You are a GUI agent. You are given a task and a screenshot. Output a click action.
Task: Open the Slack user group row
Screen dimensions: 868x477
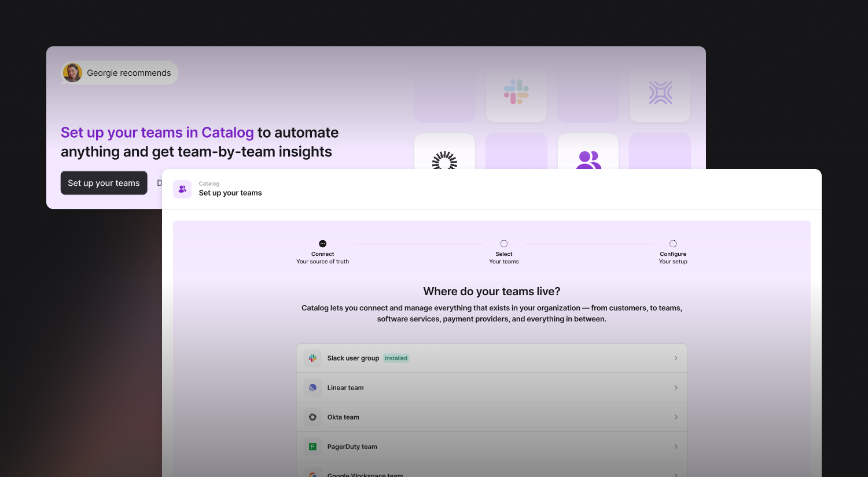pyautogui.click(x=492, y=358)
